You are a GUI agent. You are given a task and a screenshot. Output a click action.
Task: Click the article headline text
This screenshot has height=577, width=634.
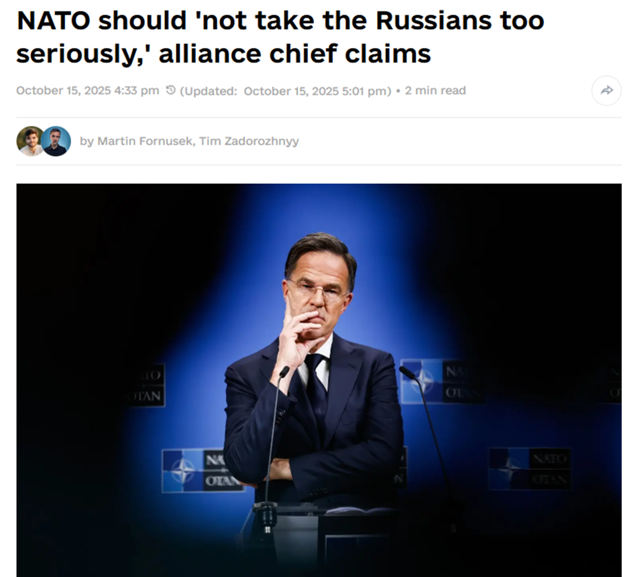pos(280,37)
